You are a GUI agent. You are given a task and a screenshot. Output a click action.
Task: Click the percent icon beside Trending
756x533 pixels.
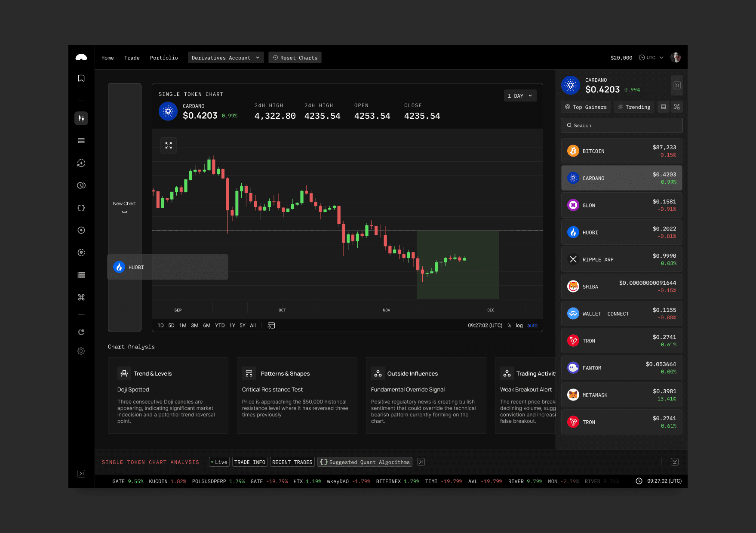pyautogui.click(x=677, y=107)
